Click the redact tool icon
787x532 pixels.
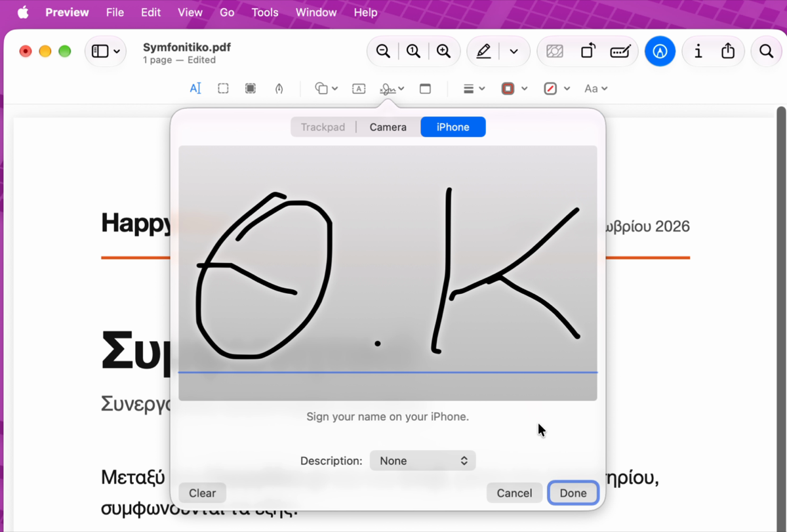(x=555, y=51)
